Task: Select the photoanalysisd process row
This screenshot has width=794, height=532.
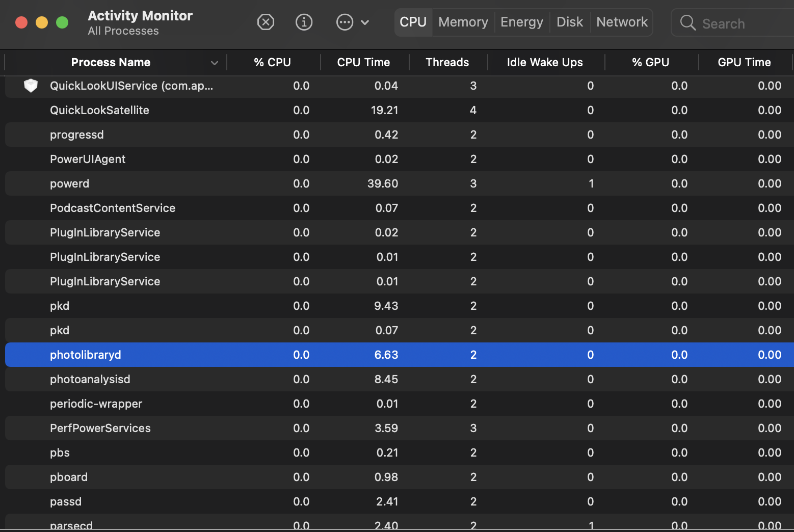Action: point(400,379)
